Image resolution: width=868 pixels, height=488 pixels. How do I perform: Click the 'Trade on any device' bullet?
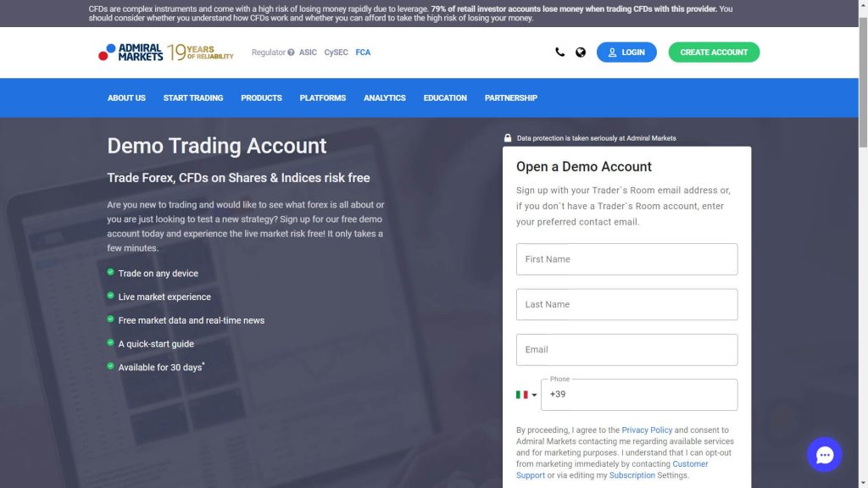(x=158, y=274)
